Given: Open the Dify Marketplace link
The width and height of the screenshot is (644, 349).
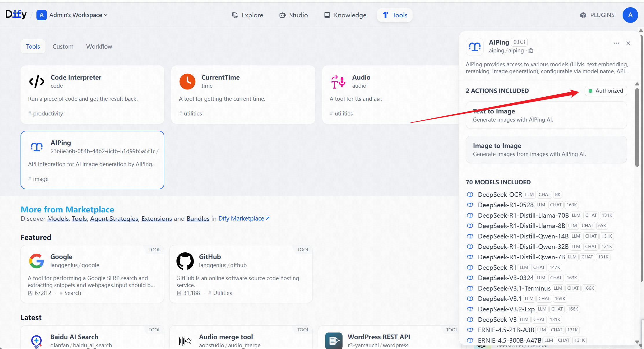Looking at the screenshot, I should [x=244, y=218].
